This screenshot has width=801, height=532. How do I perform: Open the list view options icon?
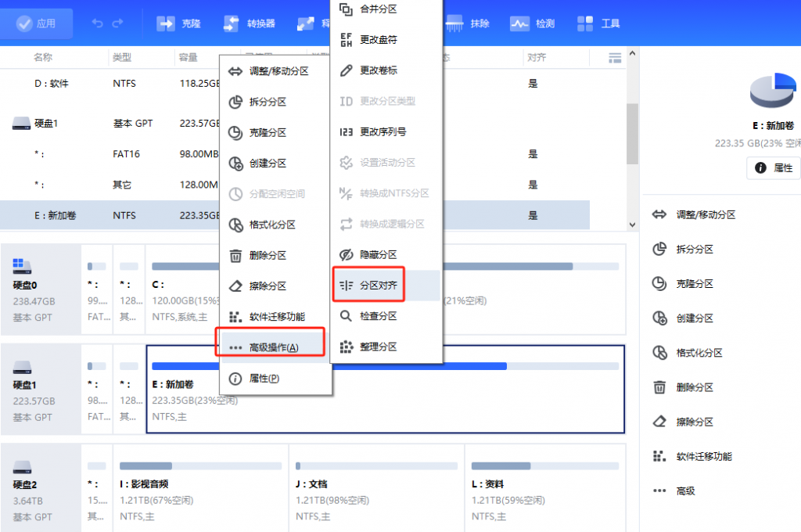[615, 57]
